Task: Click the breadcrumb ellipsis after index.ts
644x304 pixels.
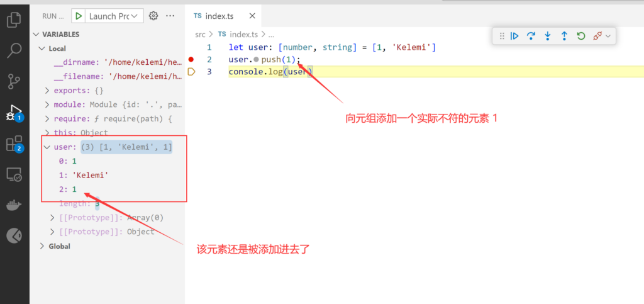Action: pos(270,35)
